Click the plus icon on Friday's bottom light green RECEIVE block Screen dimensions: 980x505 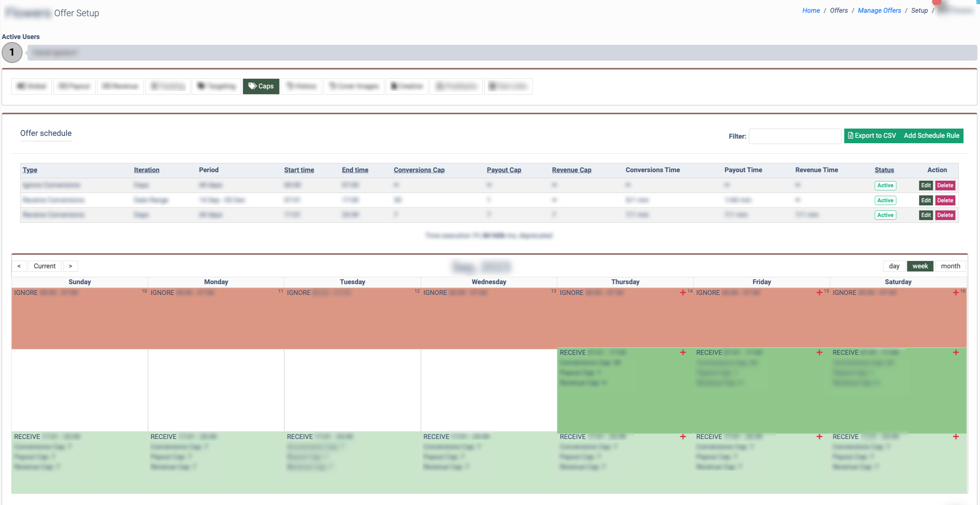819,437
